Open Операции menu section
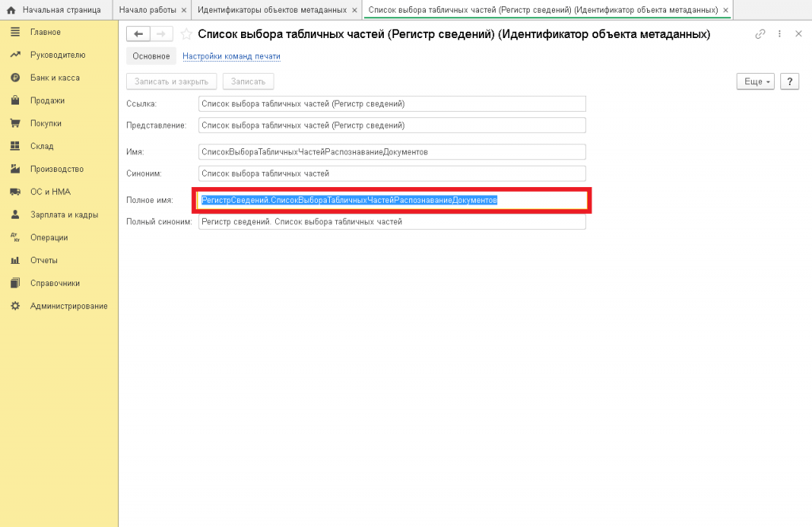The width and height of the screenshot is (812, 527). [48, 237]
